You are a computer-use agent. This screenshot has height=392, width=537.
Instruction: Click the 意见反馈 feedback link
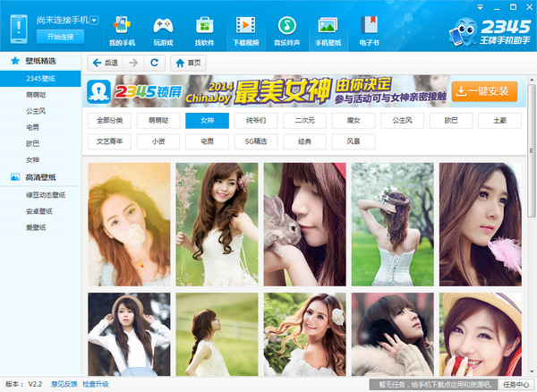coord(64,384)
